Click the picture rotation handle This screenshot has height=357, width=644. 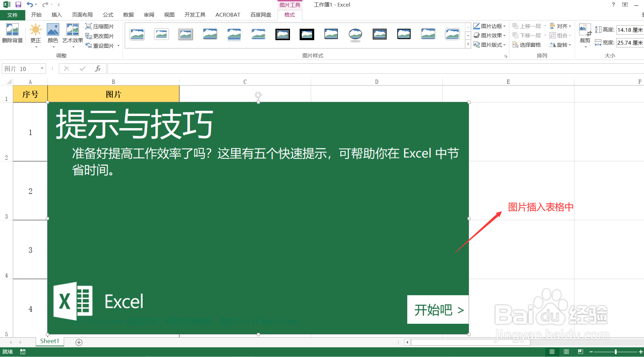point(258,95)
